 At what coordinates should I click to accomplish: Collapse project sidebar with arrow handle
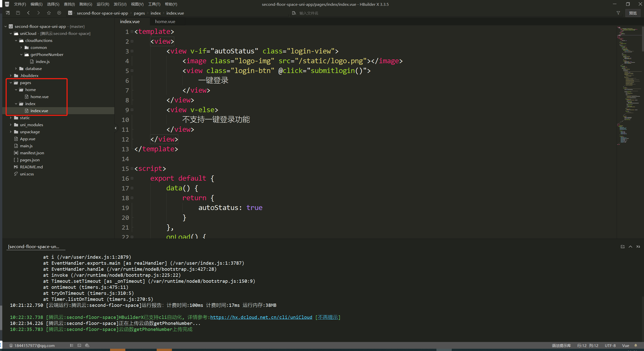(116, 128)
